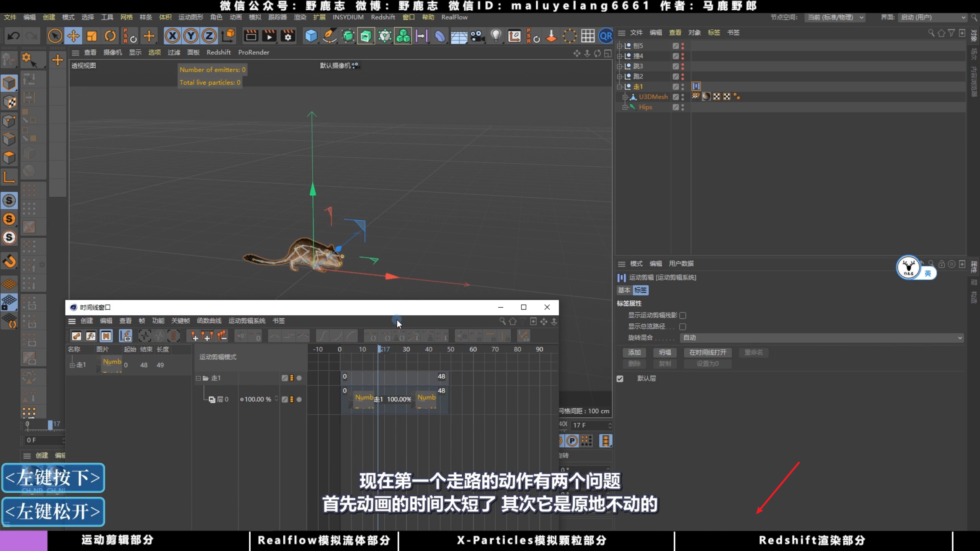Uncheck the 默认层 checkbox
This screenshot has height=551, width=980.
620,378
